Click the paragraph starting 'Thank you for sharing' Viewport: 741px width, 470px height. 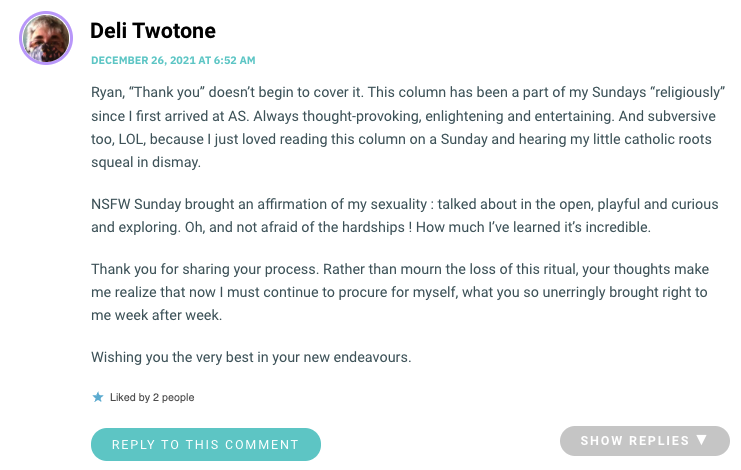click(x=400, y=292)
